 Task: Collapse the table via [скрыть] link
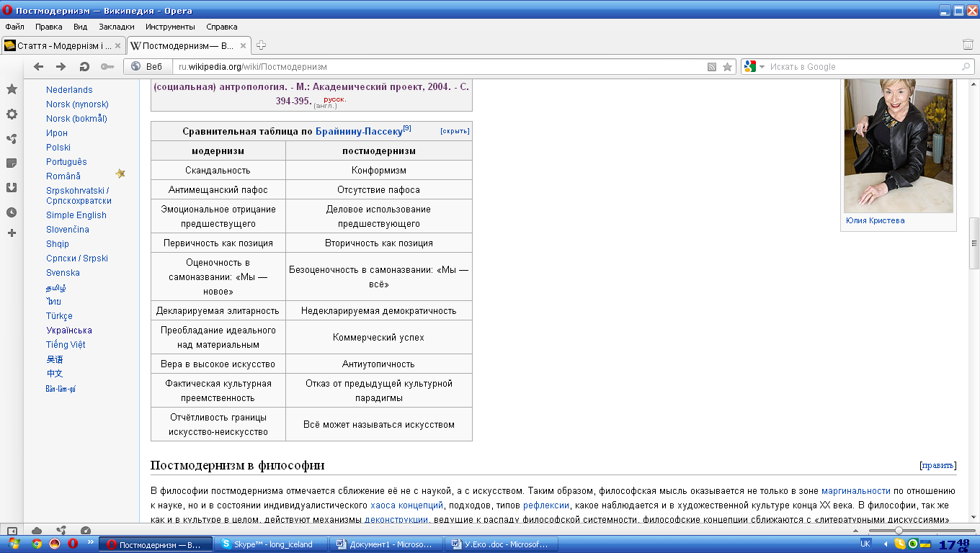(455, 131)
